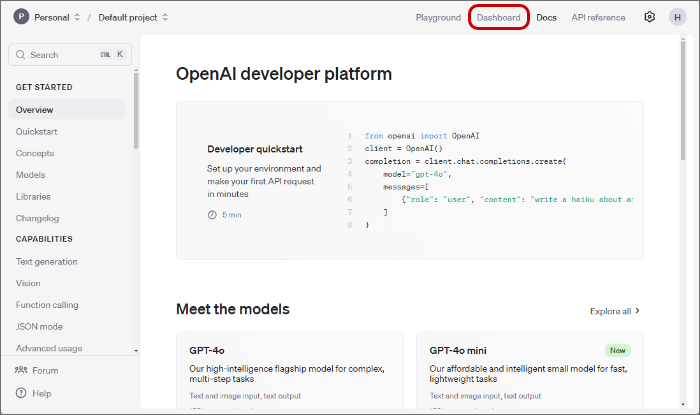Open the GPT-4o mini model card
This screenshot has height=415, width=700.
click(x=530, y=369)
